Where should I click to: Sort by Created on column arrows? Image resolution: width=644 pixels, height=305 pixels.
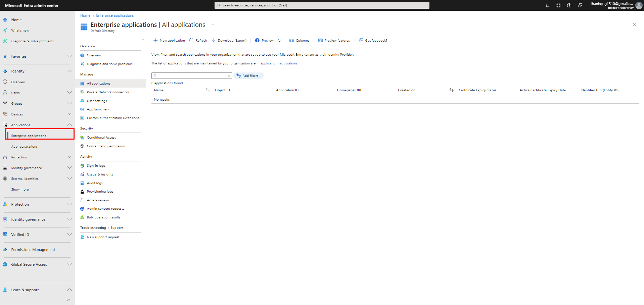451,90
